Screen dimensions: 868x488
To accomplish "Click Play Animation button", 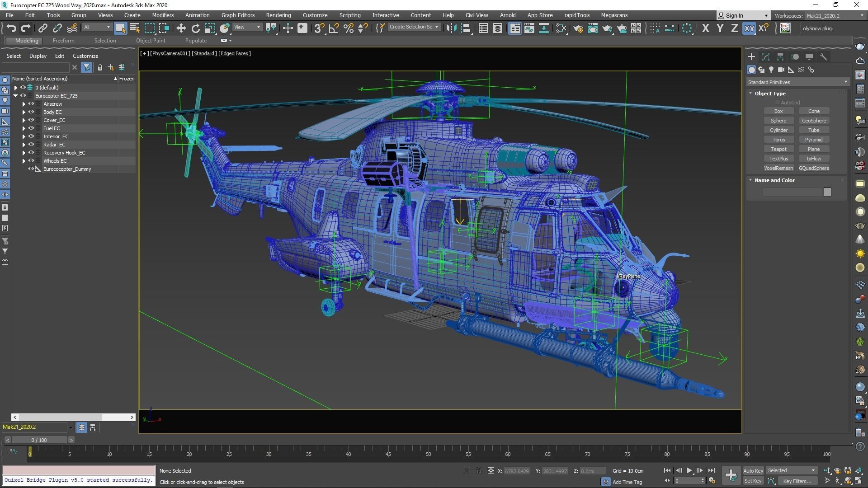I will click(689, 470).
